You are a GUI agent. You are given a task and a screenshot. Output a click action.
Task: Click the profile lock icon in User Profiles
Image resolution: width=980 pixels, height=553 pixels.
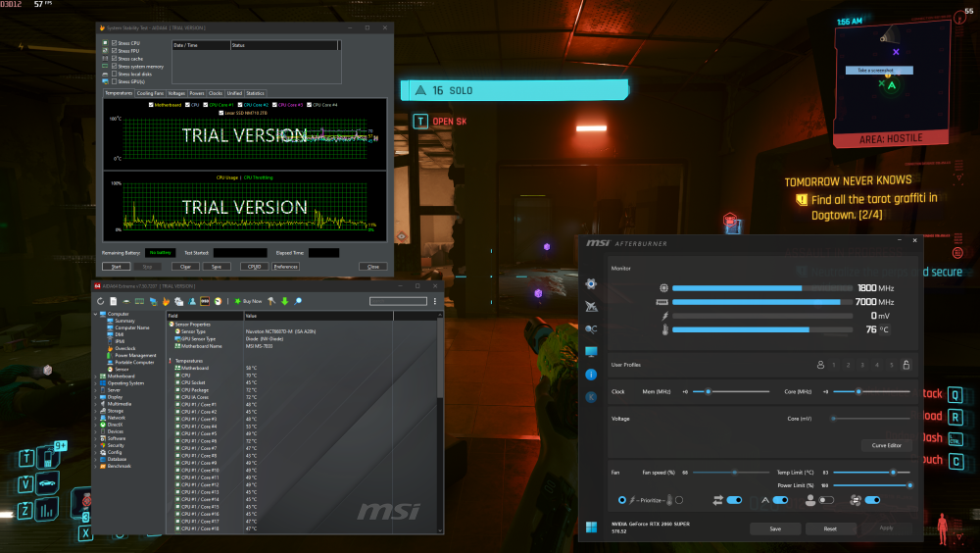tap(906, 365)
